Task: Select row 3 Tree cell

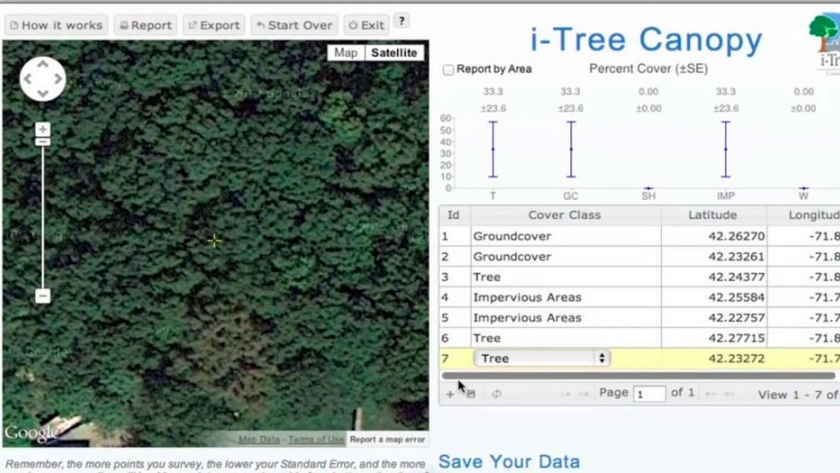Action: (566, 277)
